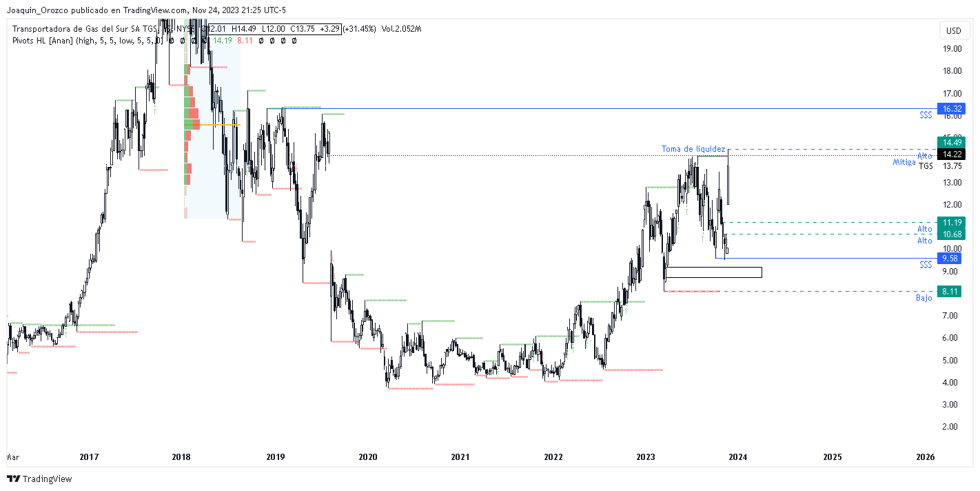Click the TradingView logo icon

click(x=14, y=479)
